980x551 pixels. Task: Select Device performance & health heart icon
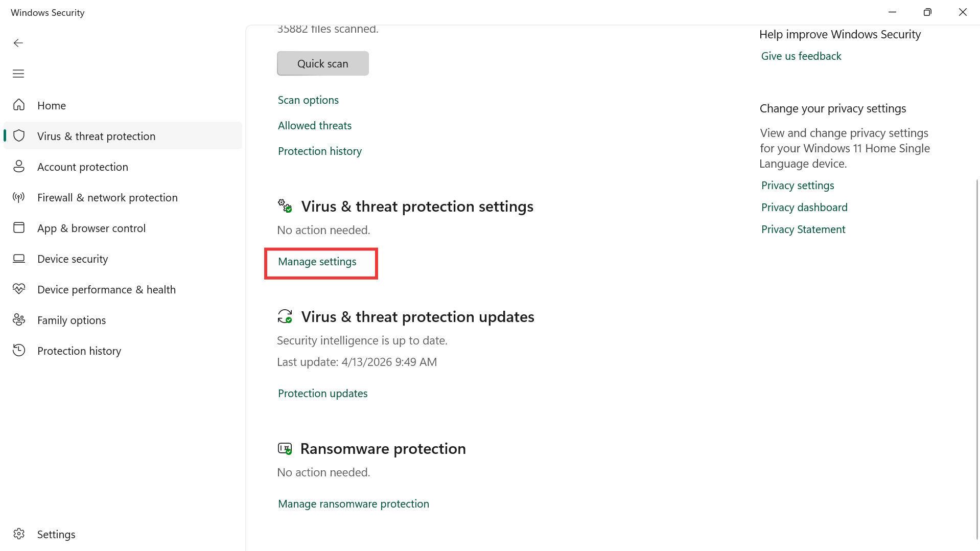[x=19, y=289]
